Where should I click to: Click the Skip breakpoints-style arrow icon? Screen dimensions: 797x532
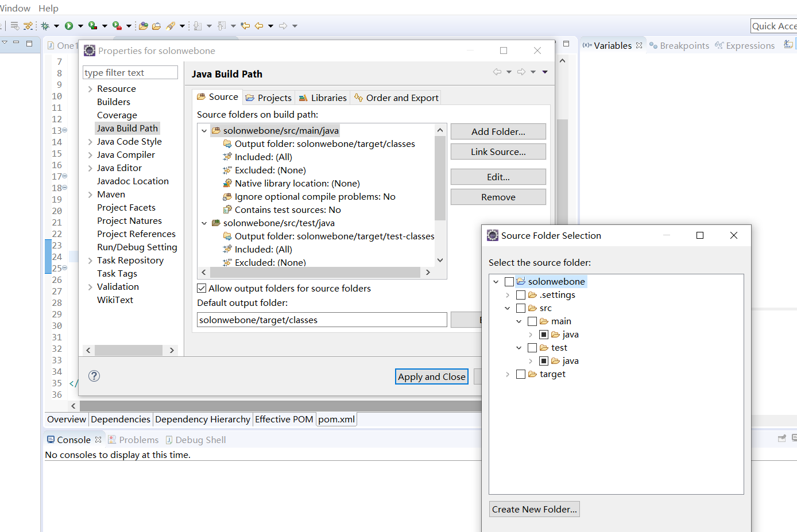coord(15,26)
